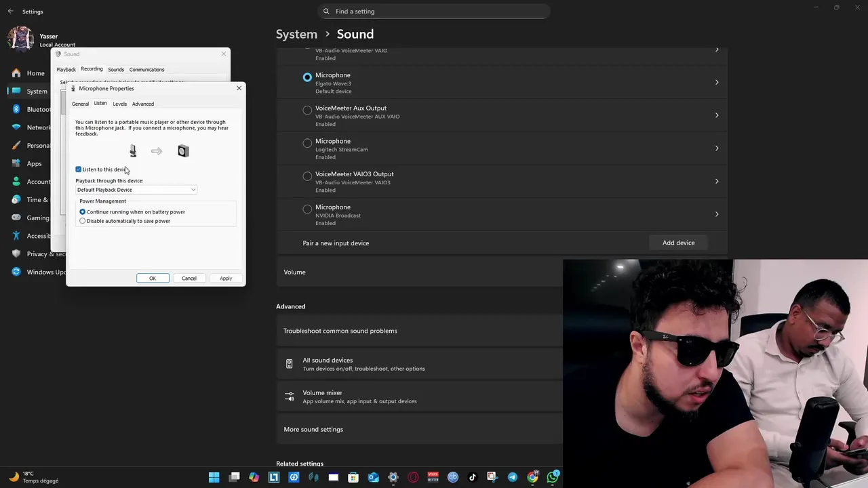Viewport: 868px width, 488px height.
Task: Go to Home in Settings sidebar
Action: click(x=34, y=73)
